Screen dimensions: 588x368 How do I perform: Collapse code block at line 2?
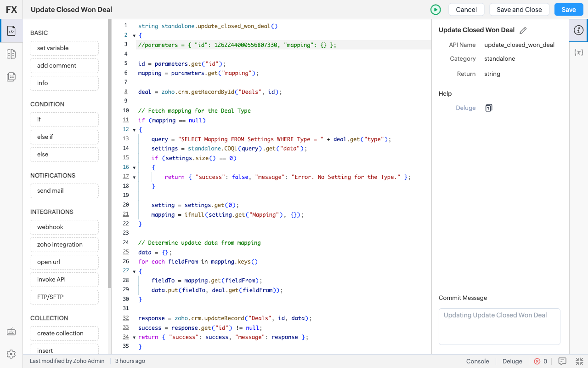pos(134,36)
